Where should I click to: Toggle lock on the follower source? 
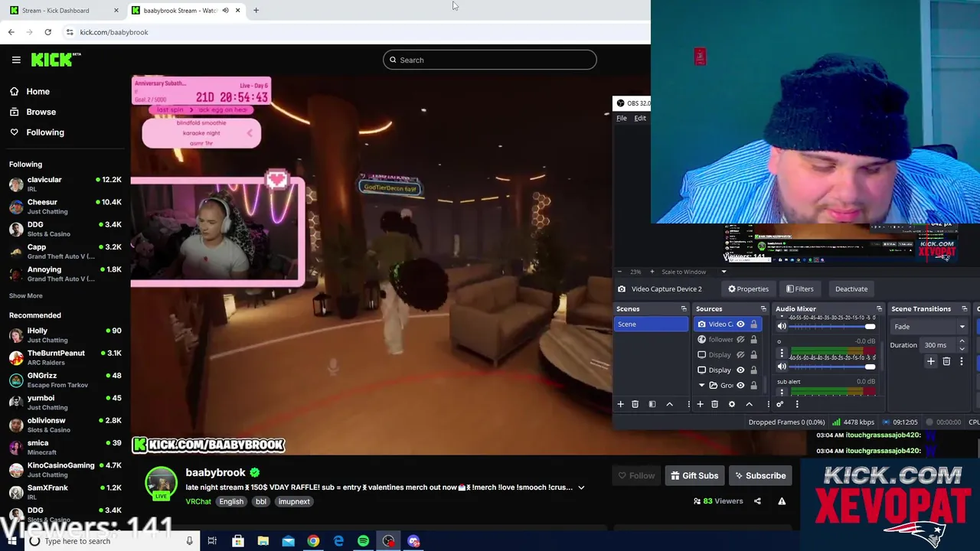753,340
